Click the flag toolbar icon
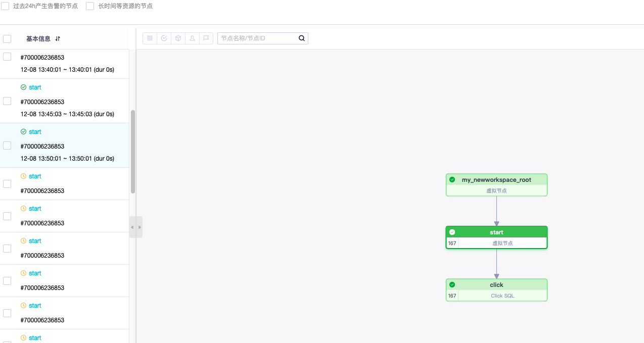 click(x=206, y=38)
